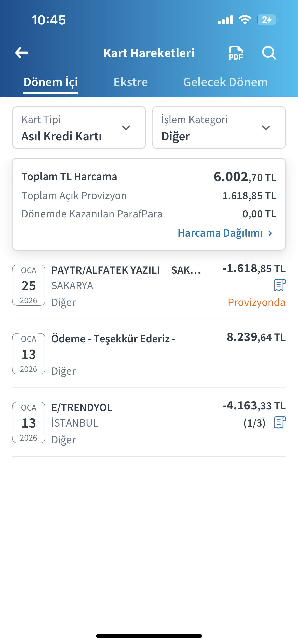Open the Harcama Dağılımı link
This screenshot has height=644, width=298.
(225, 233)
